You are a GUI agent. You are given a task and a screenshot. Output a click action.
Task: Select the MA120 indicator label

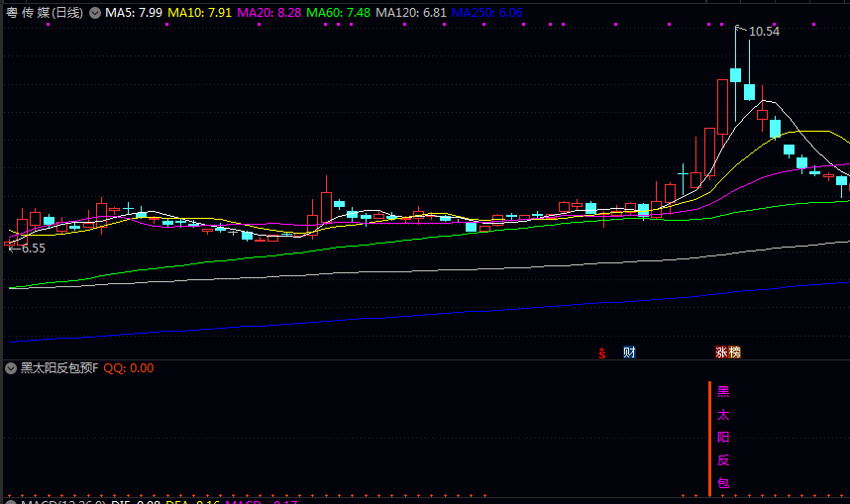click(x=410, y=13)
